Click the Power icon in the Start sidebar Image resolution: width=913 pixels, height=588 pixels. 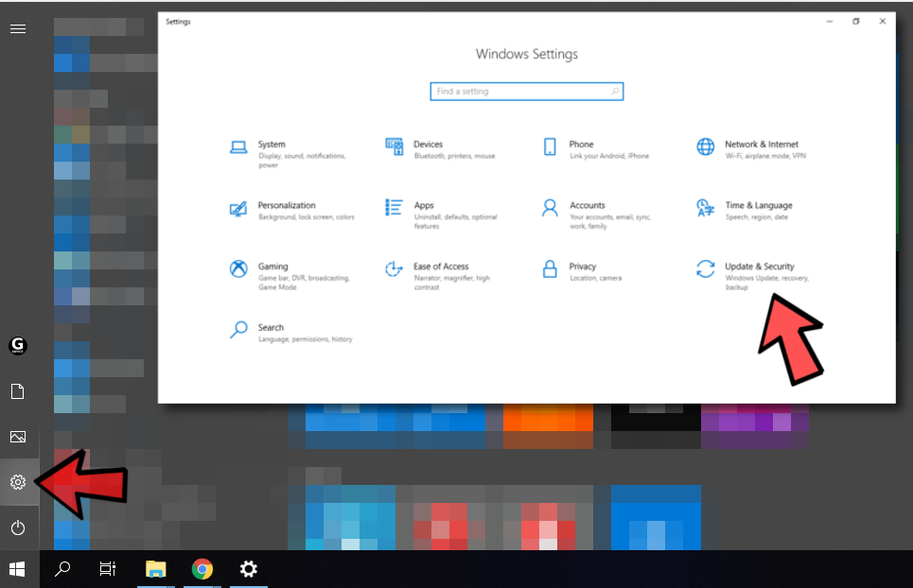(18, 527)
